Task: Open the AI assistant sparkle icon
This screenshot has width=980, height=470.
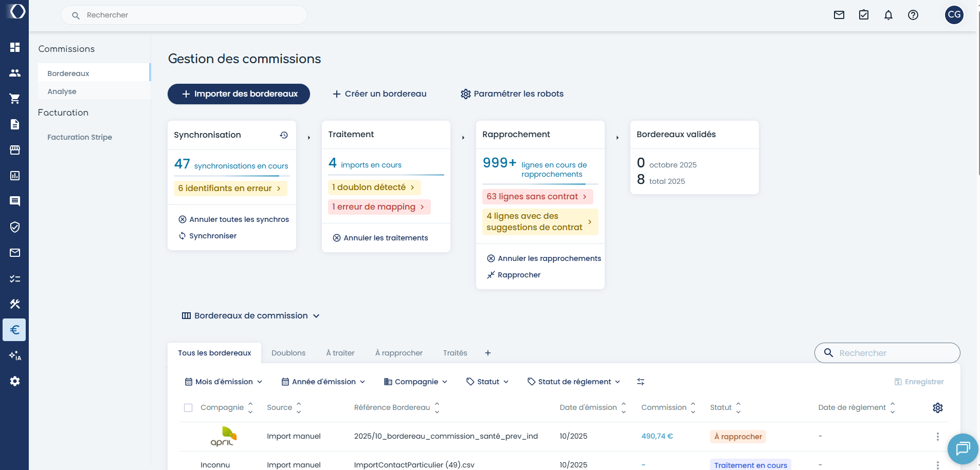Action: pyautogui.click(x=14, y=355)
